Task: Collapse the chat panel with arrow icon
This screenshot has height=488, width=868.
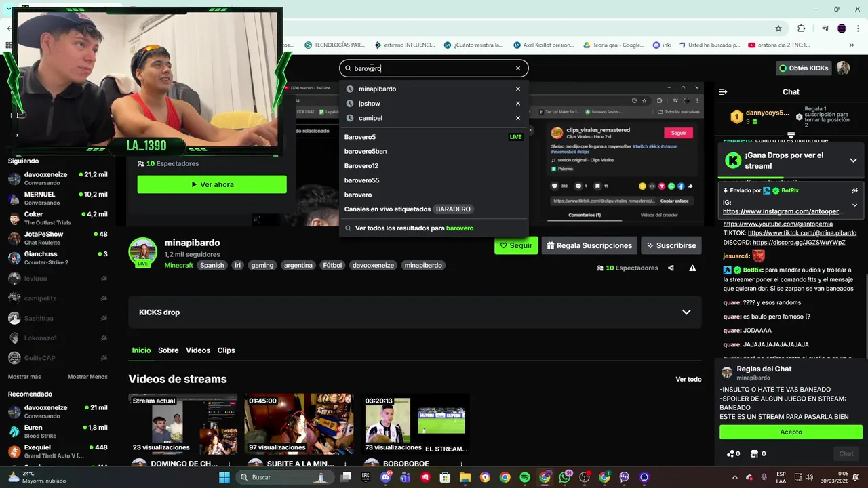Action: pos(723,92)
